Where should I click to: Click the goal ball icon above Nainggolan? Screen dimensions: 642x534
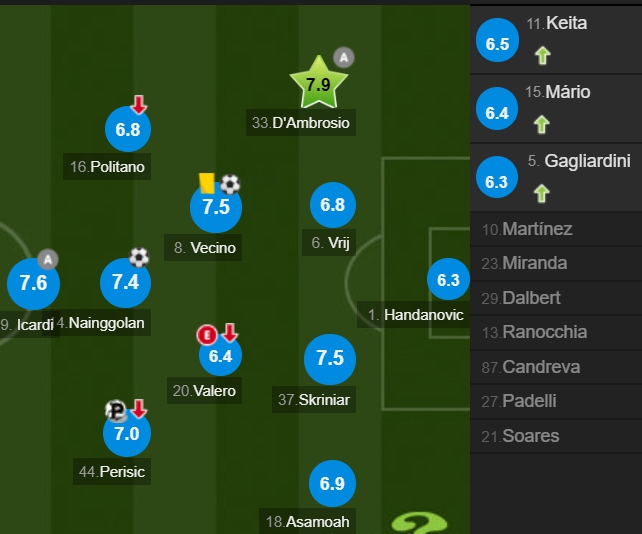click(139, 257)
